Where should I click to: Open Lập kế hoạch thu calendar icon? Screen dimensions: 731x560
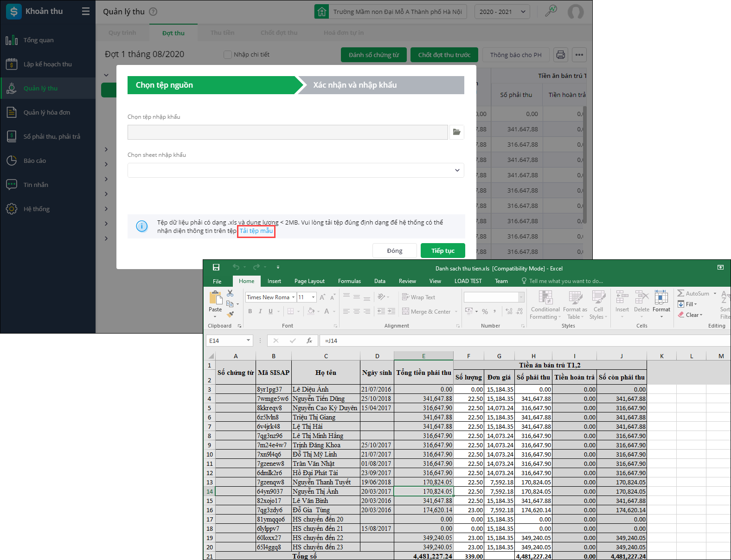pyautogui.click(x=12, y=64)
